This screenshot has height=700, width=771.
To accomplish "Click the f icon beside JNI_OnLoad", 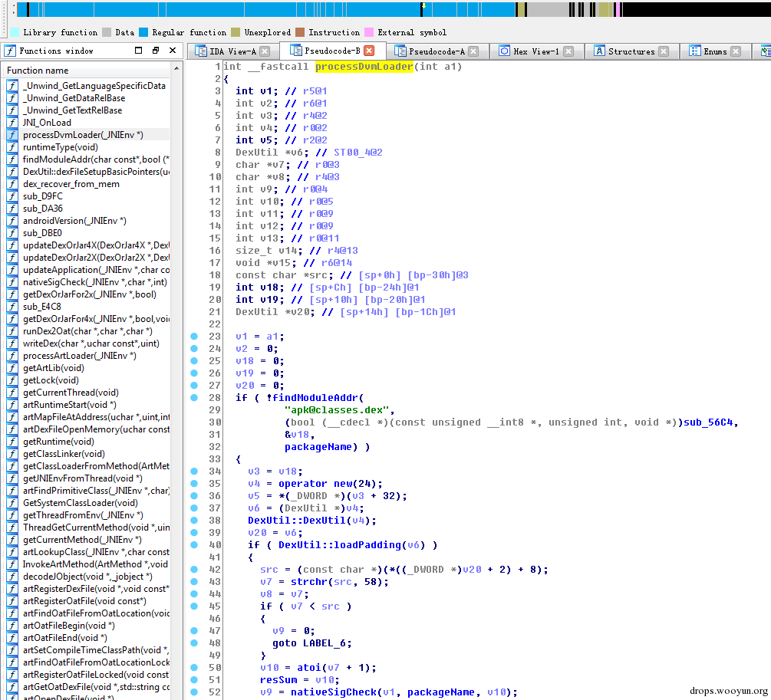I will 12,123.
